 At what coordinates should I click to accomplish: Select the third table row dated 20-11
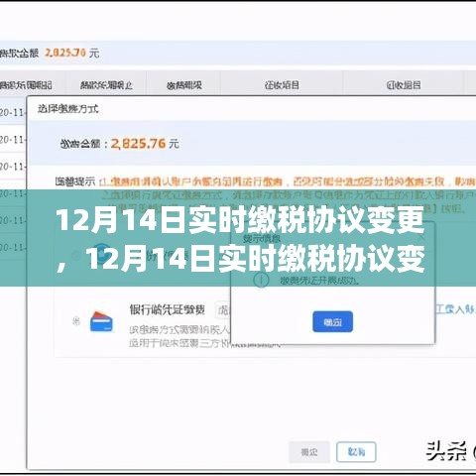(x=13, y=167)
